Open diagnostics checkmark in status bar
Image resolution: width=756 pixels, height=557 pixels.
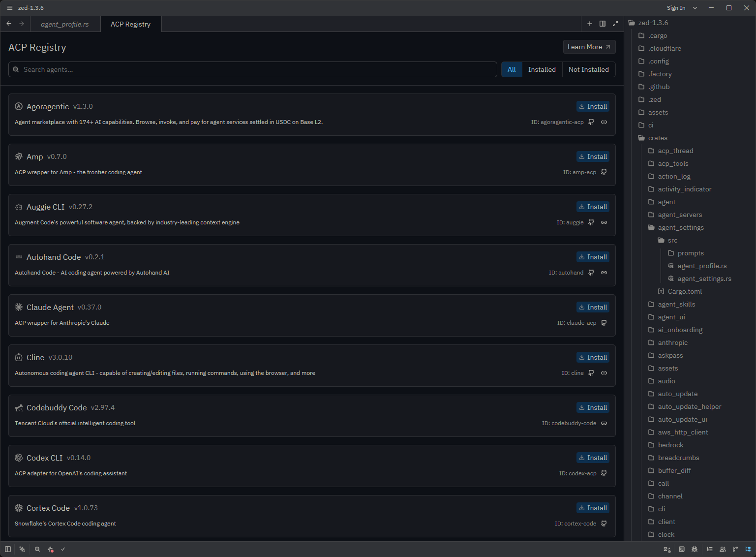pyautogui.click(x=63, y=549)
